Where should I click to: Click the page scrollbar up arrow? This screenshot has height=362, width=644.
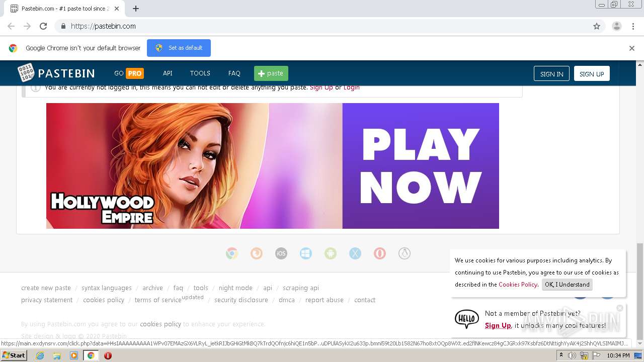[x=639, y=64]
